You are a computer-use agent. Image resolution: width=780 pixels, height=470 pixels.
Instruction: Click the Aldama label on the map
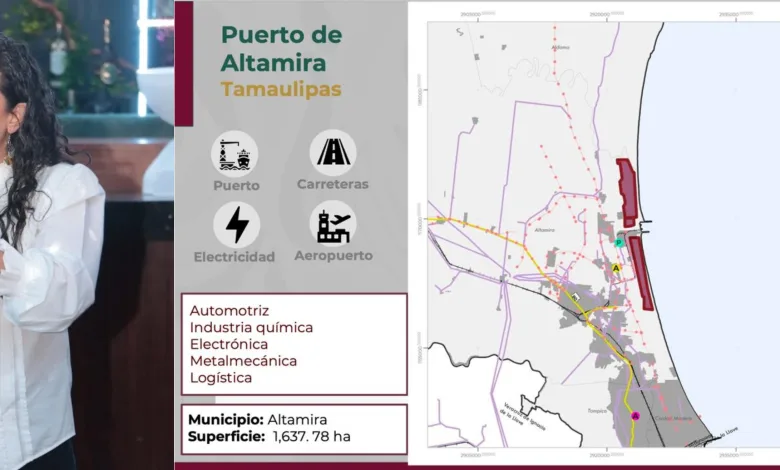click(x=559, y=46)
